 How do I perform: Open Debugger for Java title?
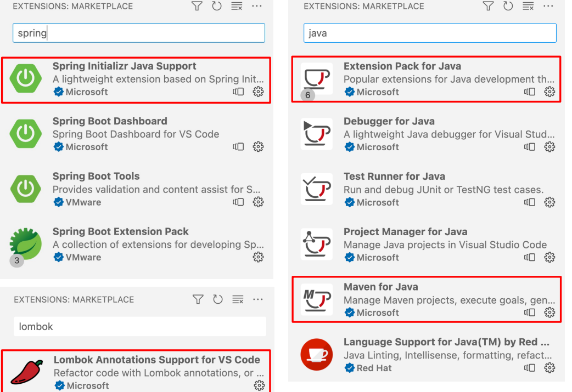click(389, 121)
